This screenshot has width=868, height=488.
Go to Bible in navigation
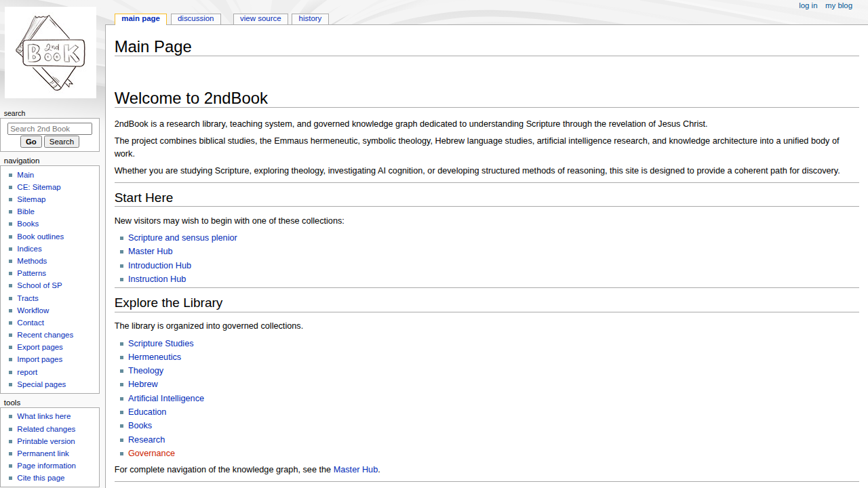coord(26,211)
